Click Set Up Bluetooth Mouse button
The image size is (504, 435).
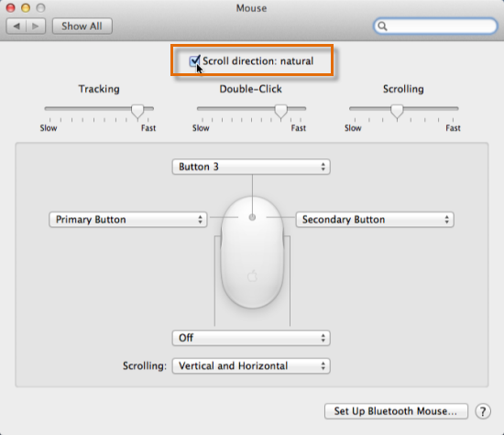coord(396,411)
